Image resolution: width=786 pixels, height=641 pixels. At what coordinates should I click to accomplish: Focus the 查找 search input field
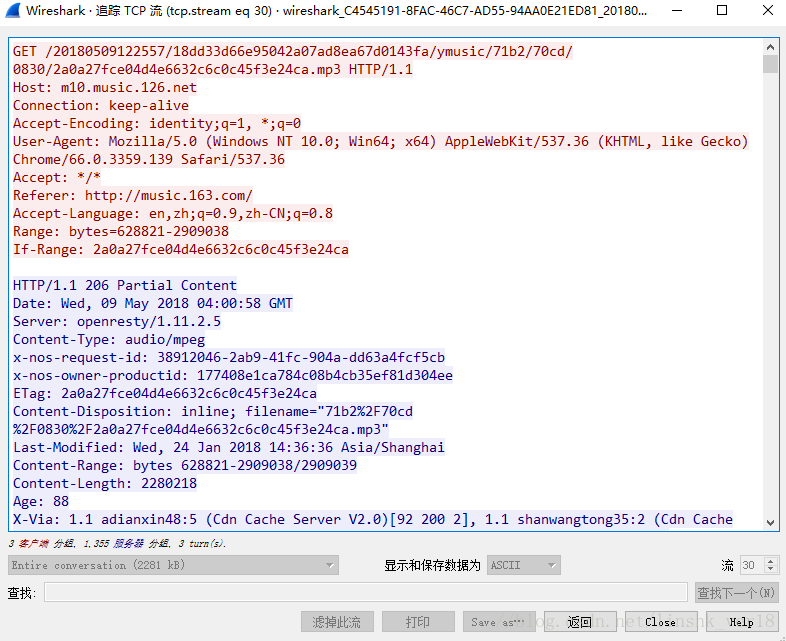365,592
